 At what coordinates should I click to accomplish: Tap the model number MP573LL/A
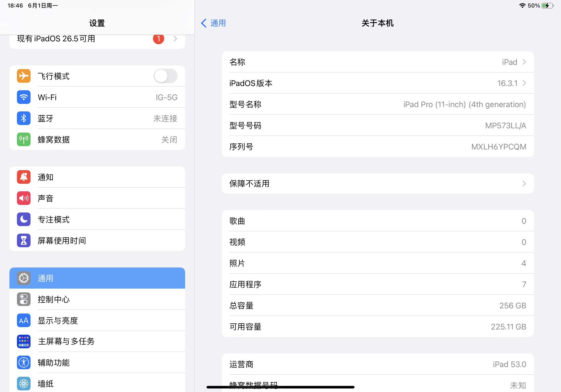coord(506,126)
